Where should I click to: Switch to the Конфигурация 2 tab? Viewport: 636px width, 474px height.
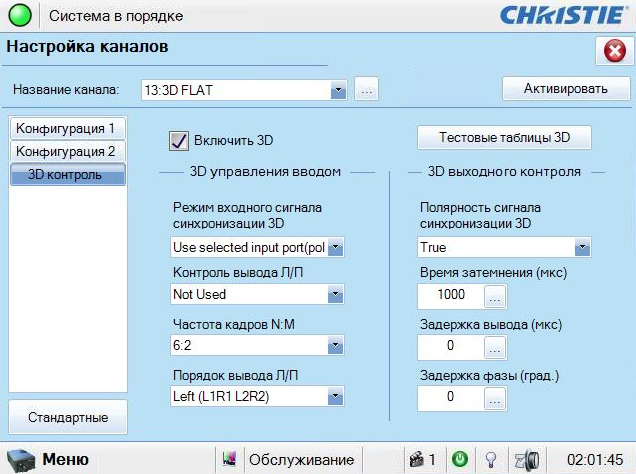point(66,151)
